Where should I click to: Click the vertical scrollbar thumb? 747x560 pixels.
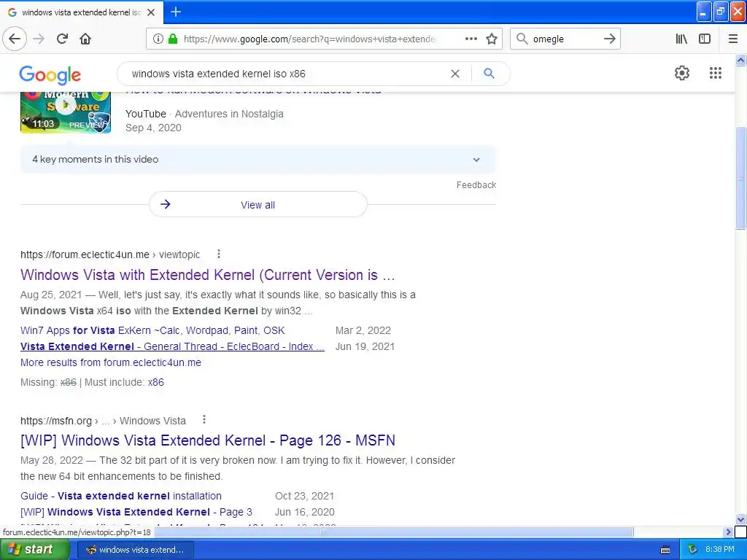pos(740,179)
